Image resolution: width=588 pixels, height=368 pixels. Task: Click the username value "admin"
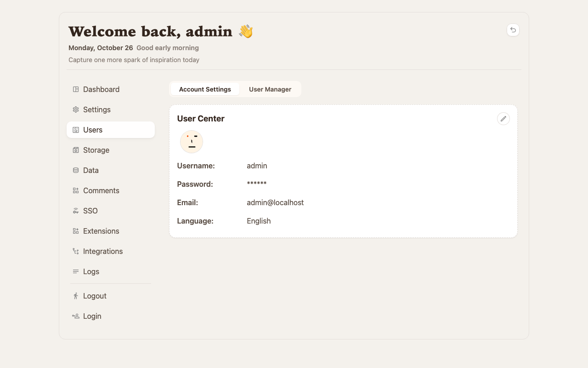[257, 166]
